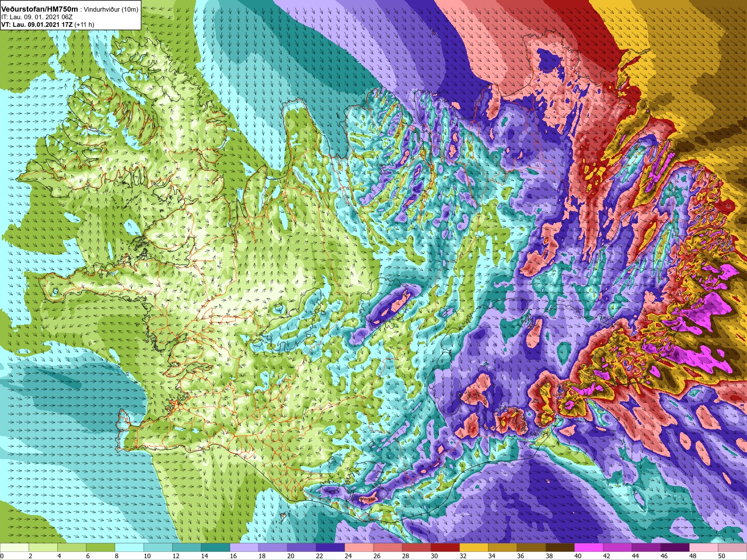Click the '16' legend scale label
Image resolution: width=747 pixels, height=560 pixels.
[233, 556]
